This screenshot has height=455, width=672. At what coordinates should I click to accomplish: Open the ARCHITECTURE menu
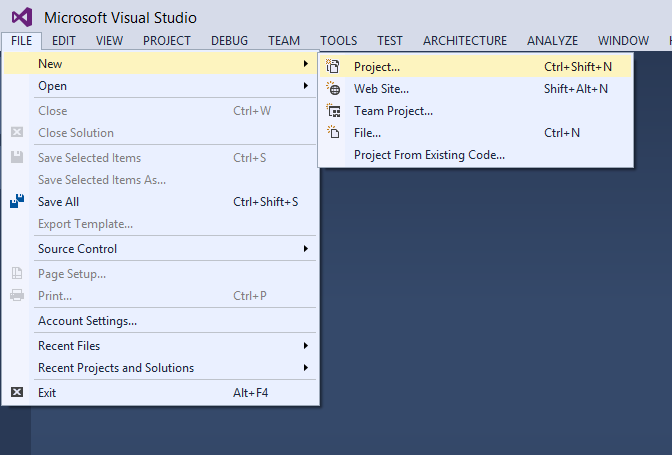(x=465, y=41)
